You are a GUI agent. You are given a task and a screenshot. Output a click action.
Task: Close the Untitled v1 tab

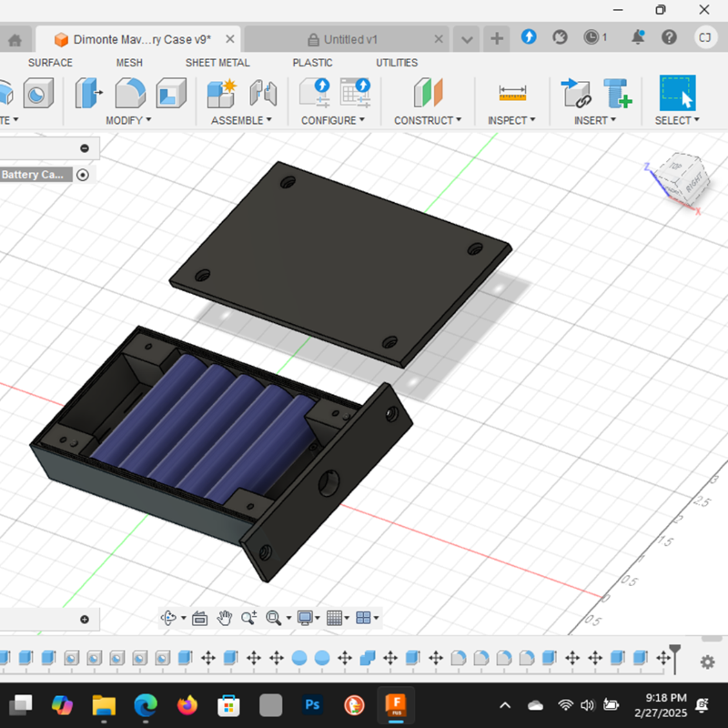(x=439, y=39)
